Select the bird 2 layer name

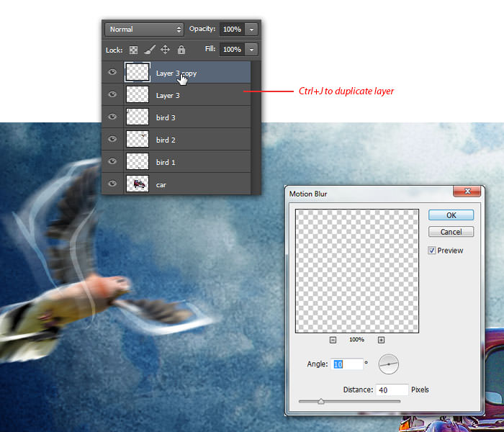click(x=166, y=140)
